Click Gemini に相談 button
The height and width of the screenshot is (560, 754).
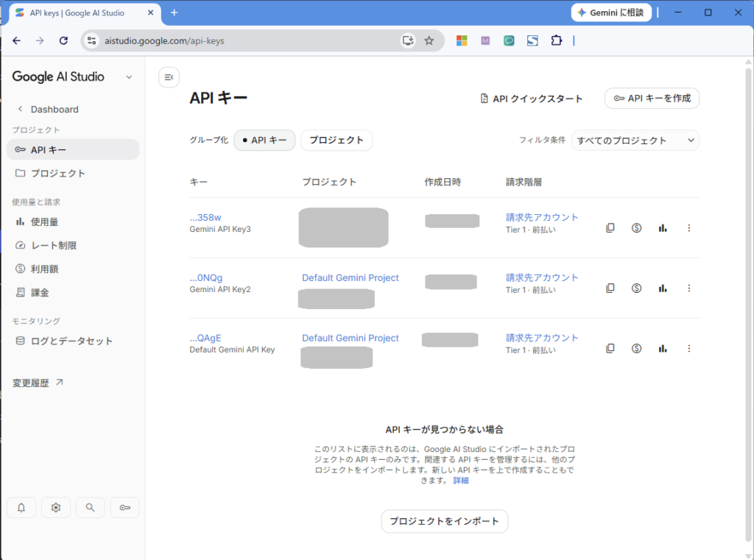click(x=611, y=13)
